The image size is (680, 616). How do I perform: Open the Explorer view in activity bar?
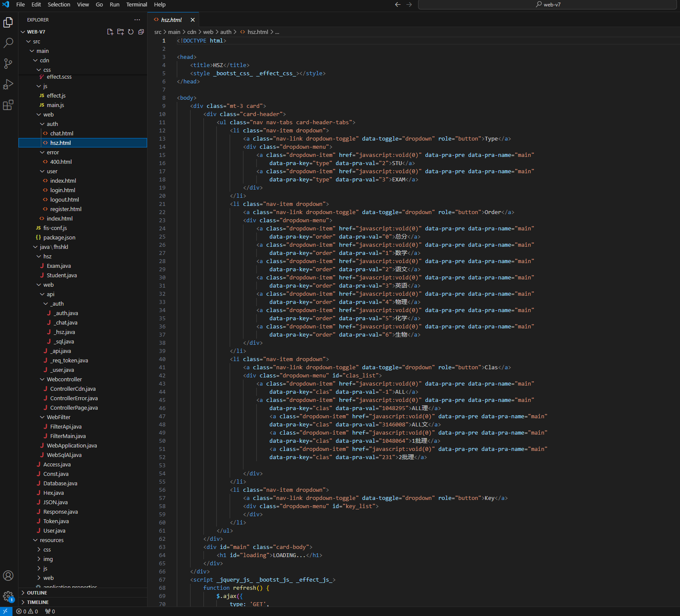click(x=8, y=22)
